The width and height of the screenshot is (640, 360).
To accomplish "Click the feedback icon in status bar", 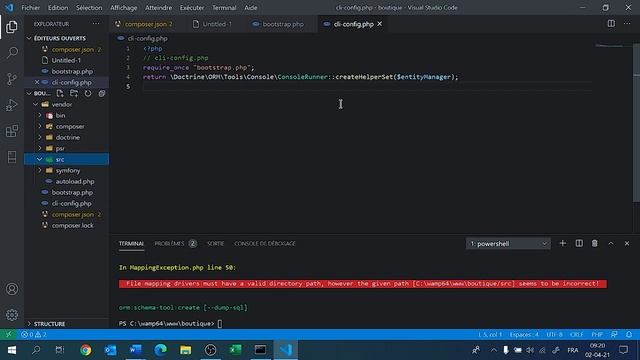I will (x=614, y=334).
